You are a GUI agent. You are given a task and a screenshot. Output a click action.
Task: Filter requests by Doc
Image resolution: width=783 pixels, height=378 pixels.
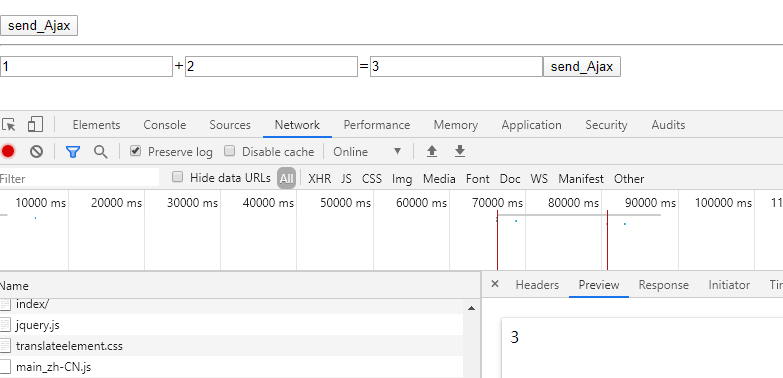click(510, 179)
